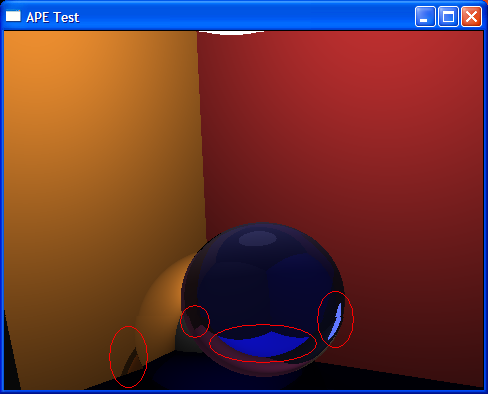The image size is (488, 394).
Task: Open the APE Test window system icon
Action: 13,16
